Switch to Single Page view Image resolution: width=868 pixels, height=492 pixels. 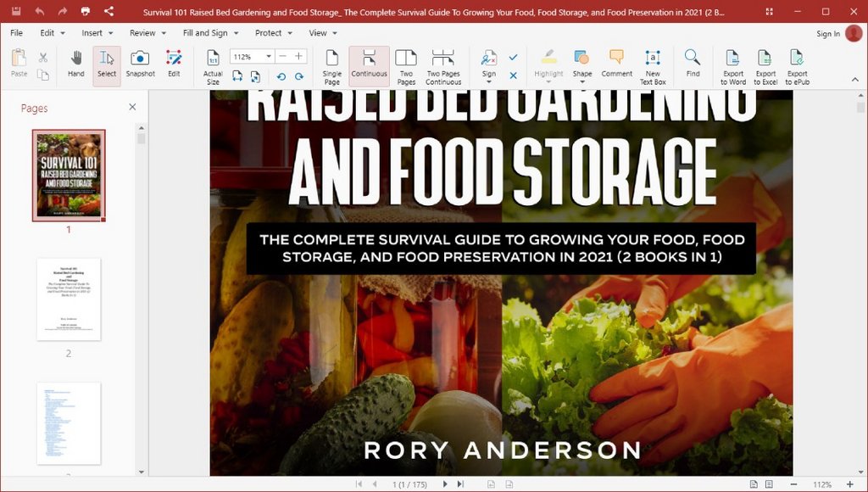(331, 68)
